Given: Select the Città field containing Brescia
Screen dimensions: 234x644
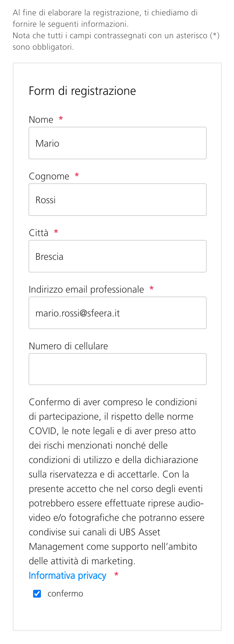Looking at the screenshot, I should [117, 256].
